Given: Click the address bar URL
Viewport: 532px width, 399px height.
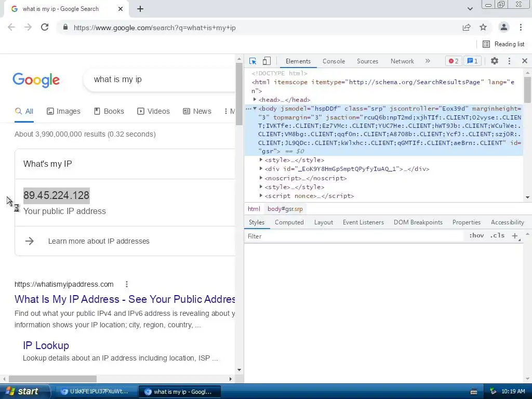Looking at the screenshot, I should coord(155,28).
